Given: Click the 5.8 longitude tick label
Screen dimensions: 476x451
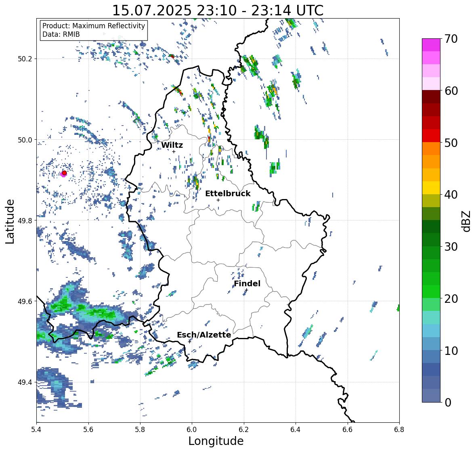Looking at the screenshot, I should point(140,429).
